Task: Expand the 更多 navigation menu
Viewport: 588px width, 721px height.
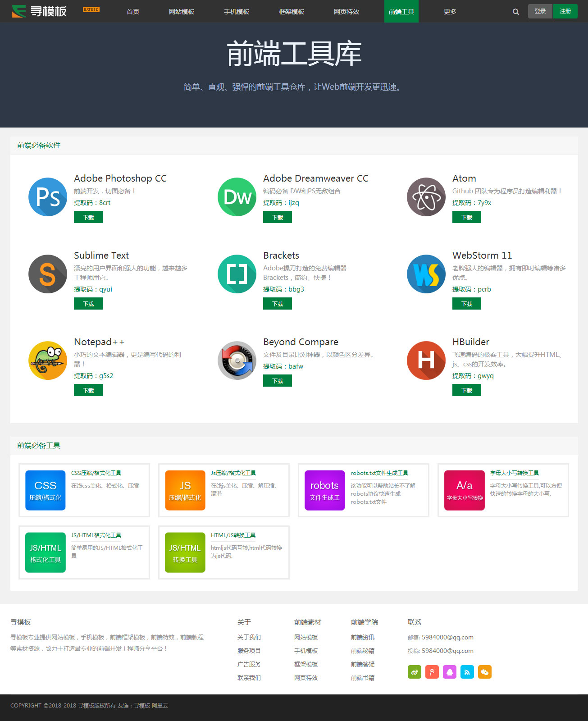Action: (450, 12)
